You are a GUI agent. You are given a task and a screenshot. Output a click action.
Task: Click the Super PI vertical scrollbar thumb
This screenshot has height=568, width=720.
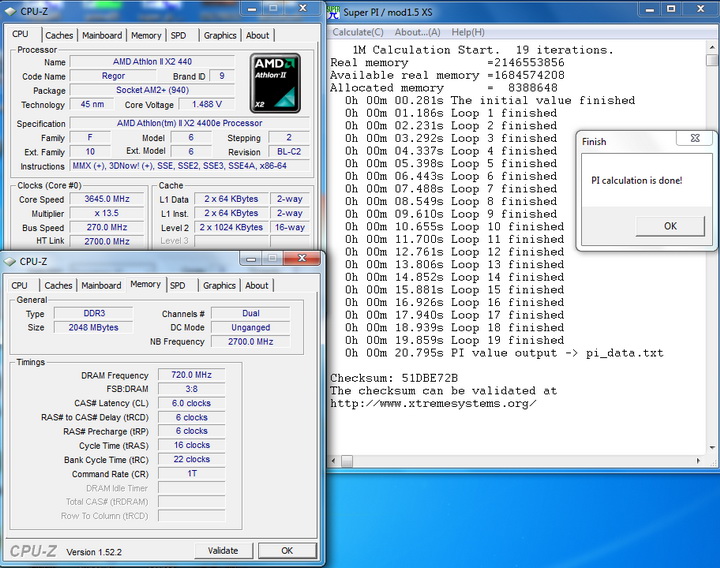tap(712, 60)
